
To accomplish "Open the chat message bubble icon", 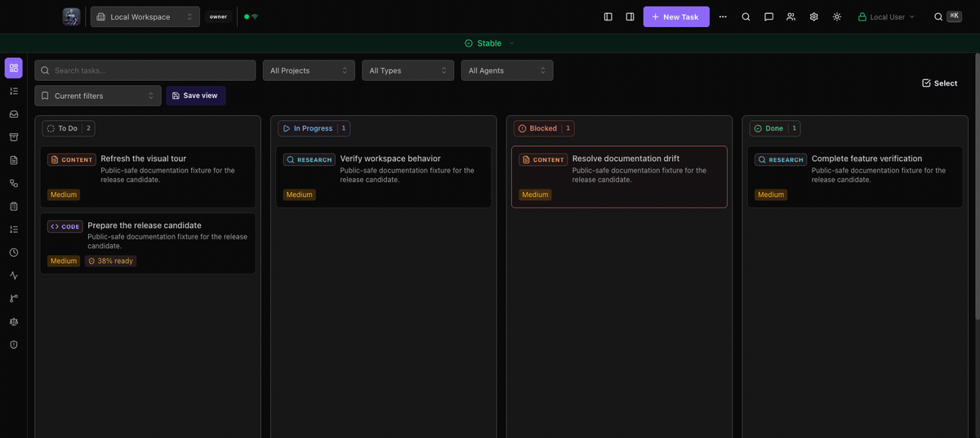I will pyautogui.click(x=768, y=16).
